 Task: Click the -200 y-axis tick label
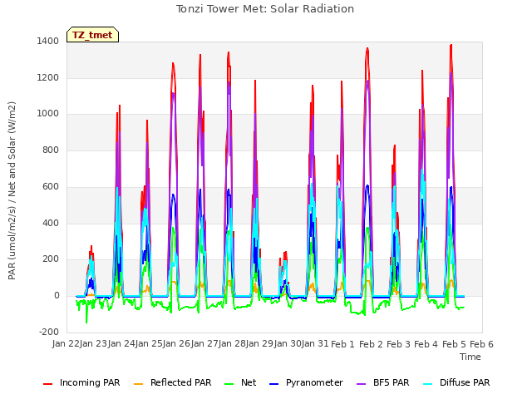[49, 332]
